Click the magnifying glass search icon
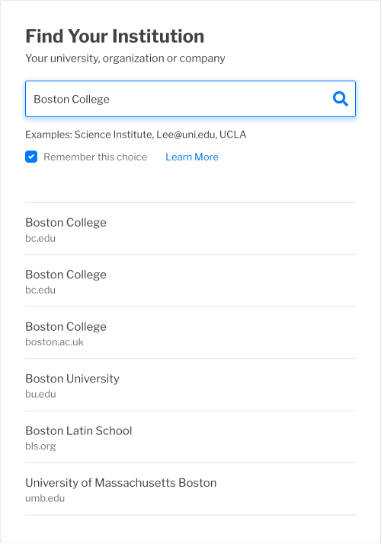The height and width of the screenshot is (544, 382). pyautogui.click(x=340, y=99)
